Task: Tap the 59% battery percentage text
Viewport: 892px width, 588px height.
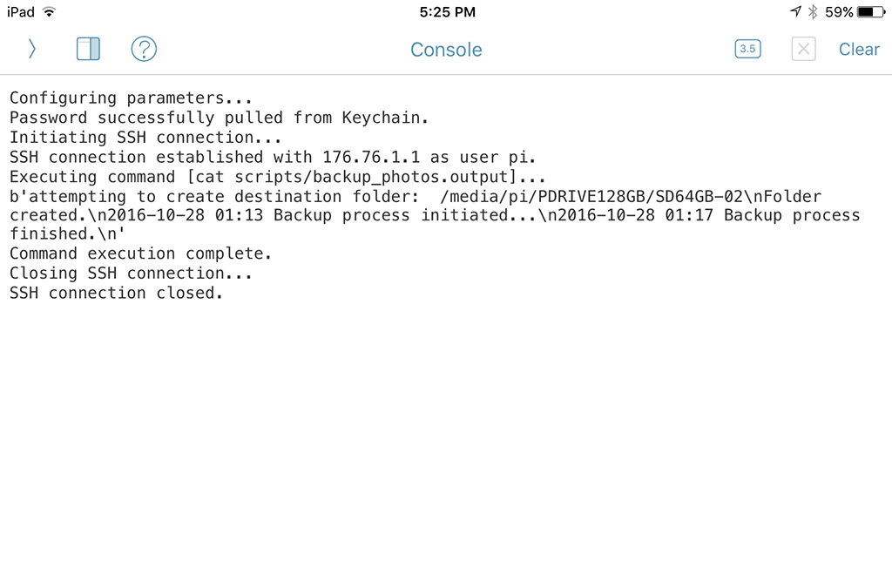Action: [839, 12]
